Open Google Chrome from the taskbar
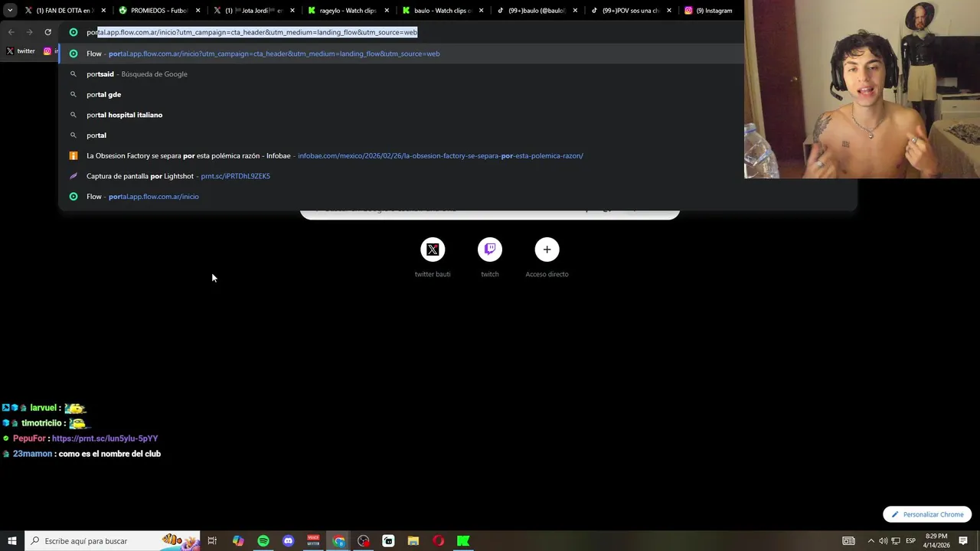The width and height of the screenshot is (980, 551). [338, 541]
